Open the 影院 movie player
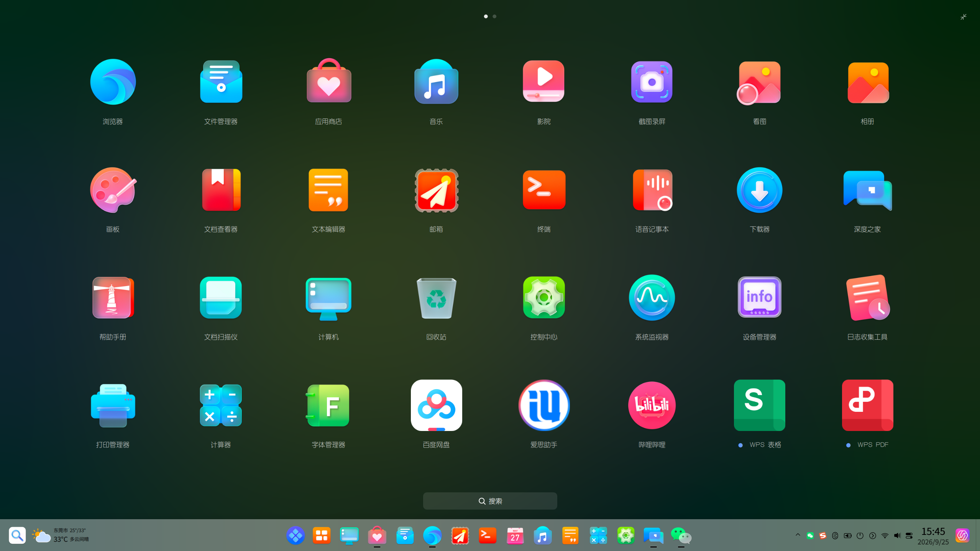The image size is (980, 551). [543, 81]
